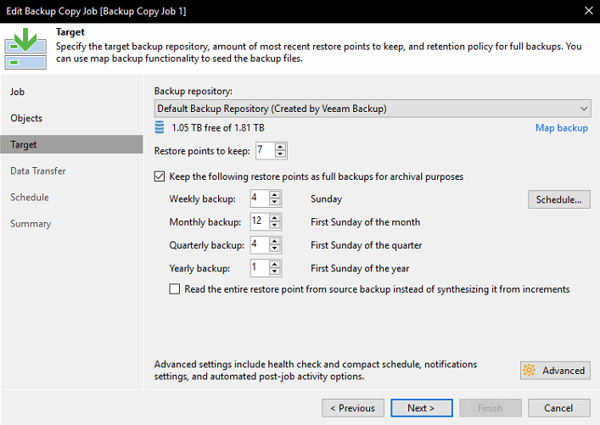
Task: Click the Monthly backup number field
Action: coord(260,221)
